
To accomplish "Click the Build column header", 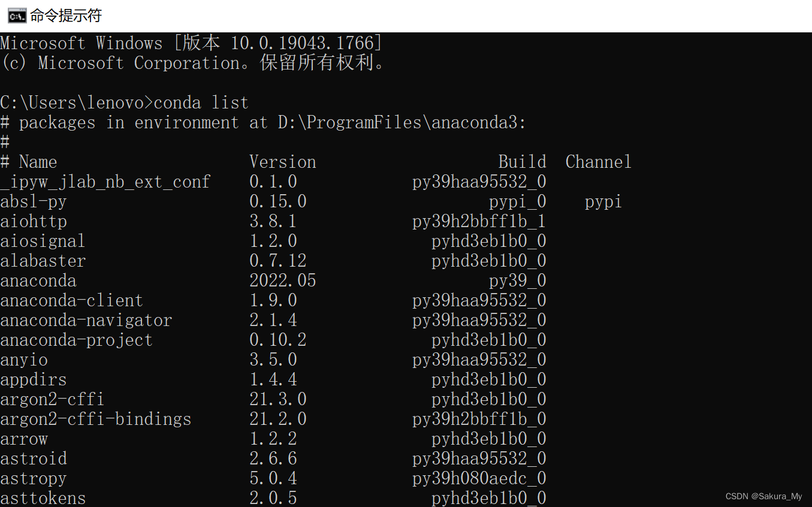I will click(522, 162).
